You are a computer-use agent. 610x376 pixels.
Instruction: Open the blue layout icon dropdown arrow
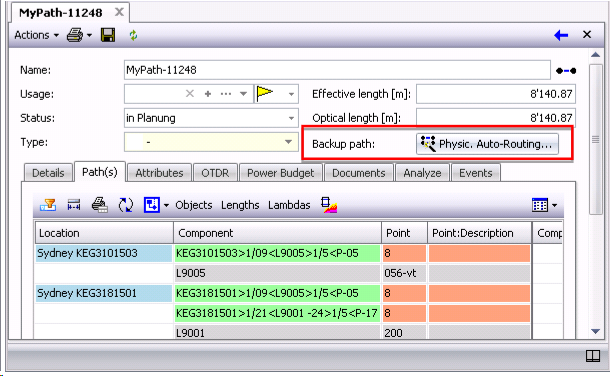tap(166, 205)
